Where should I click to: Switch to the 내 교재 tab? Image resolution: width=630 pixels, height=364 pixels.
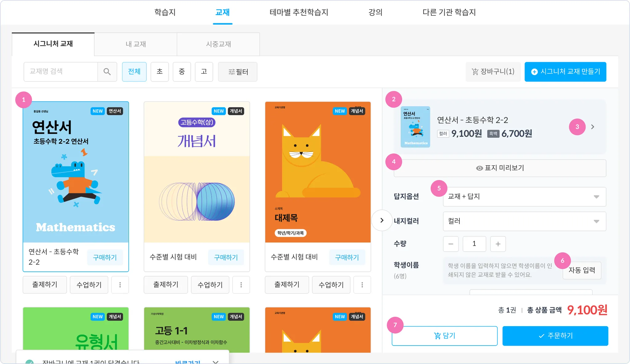pos(136,44)
